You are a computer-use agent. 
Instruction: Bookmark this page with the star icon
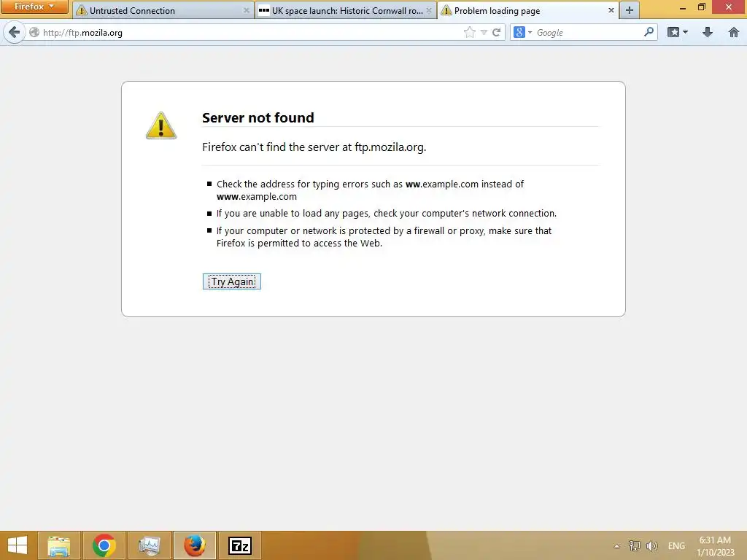469,32
